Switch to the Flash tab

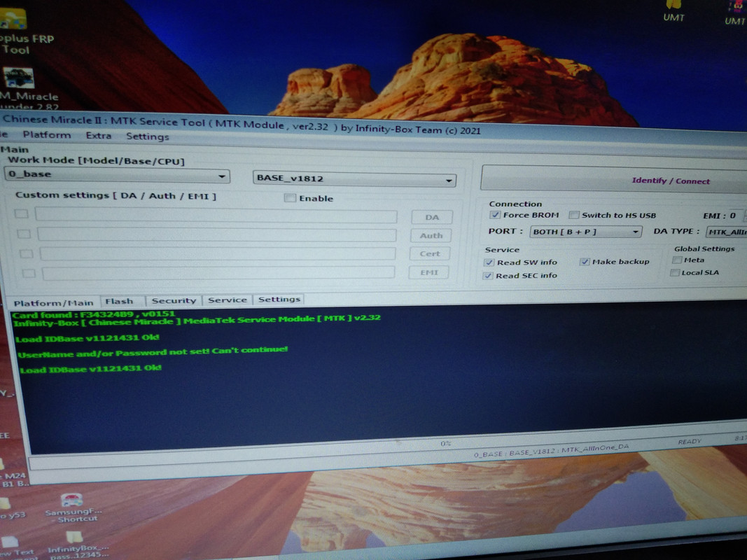point(119,302)
